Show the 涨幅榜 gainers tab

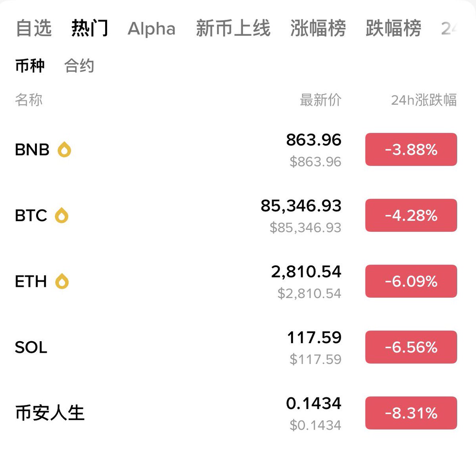[x=318, y=29]
